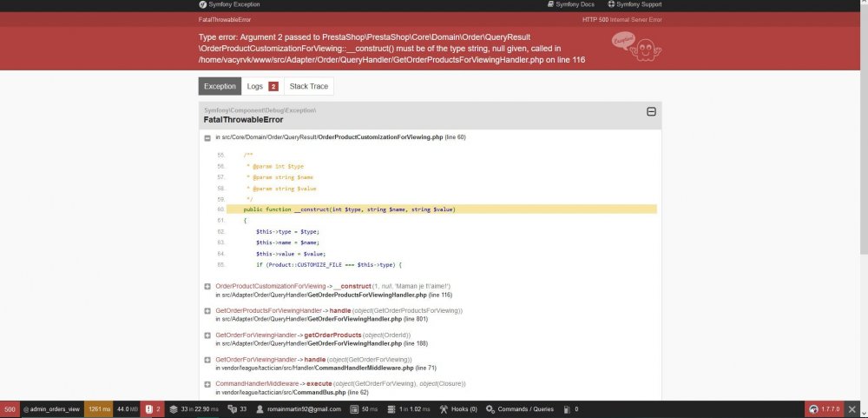Click highlighted code line 60
This screenshot has height=418, width=868.
pyautogui.click(x=442, y=209)
